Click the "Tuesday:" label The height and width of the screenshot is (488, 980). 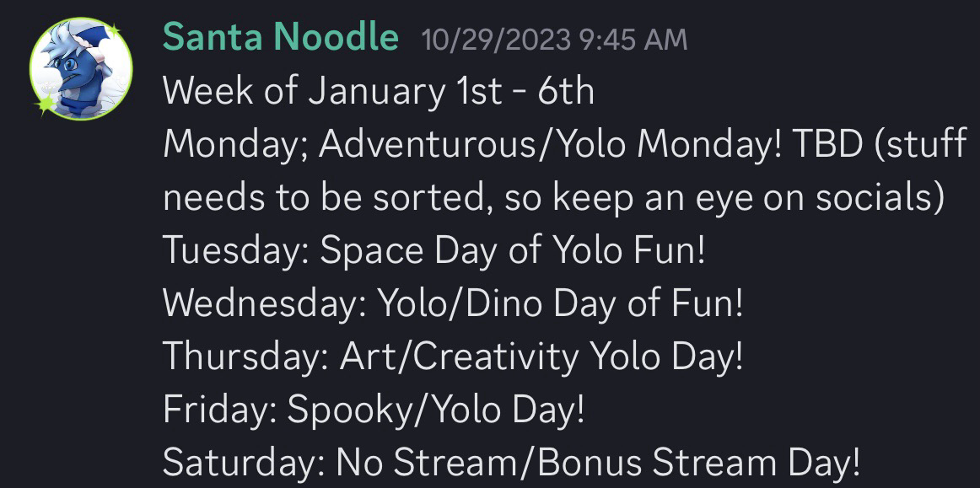tap(236, 251)
